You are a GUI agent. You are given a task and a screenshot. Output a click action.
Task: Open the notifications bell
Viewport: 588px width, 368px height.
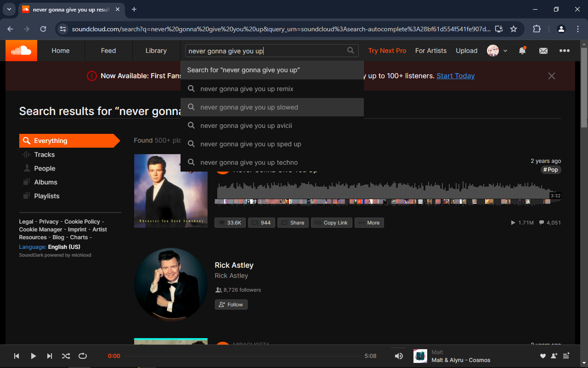(x=522, y=51)
